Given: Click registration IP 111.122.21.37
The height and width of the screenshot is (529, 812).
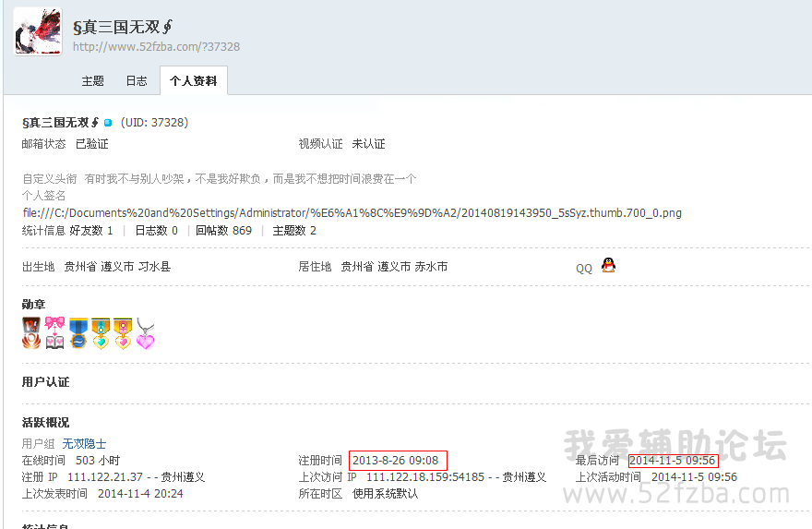Looking at the screenshot, I should point(105,477).
